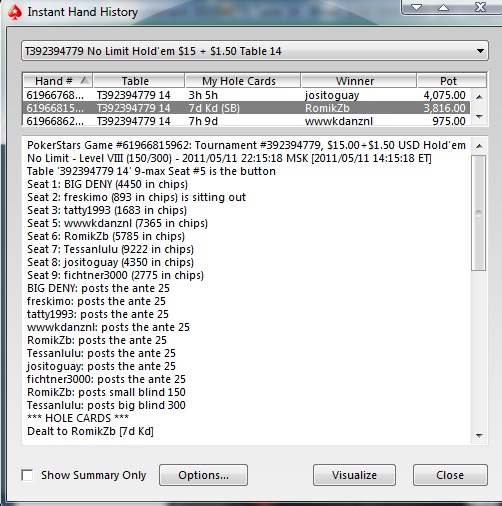Sort by the Winner column header
This screenshot has height=506, width=502.
(358, 81)
